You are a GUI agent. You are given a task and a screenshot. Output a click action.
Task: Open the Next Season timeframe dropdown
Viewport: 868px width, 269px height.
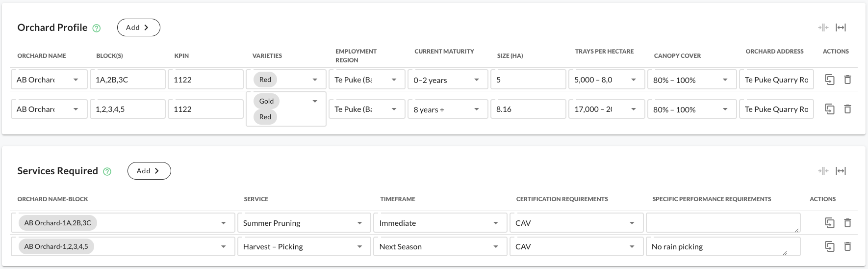[496, 247]
